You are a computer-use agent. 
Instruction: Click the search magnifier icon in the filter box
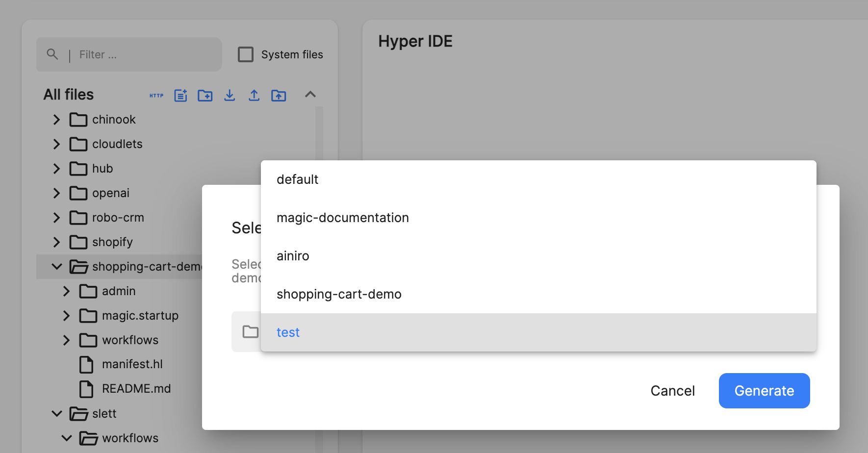52,54
